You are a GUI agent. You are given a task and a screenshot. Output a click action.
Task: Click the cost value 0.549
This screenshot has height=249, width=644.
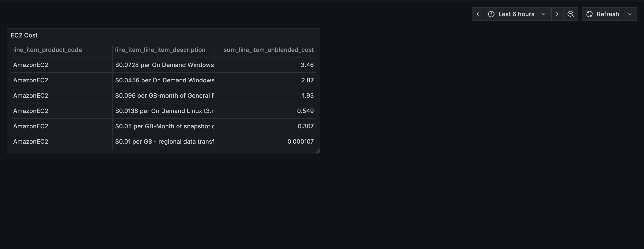tap(305, 111)
